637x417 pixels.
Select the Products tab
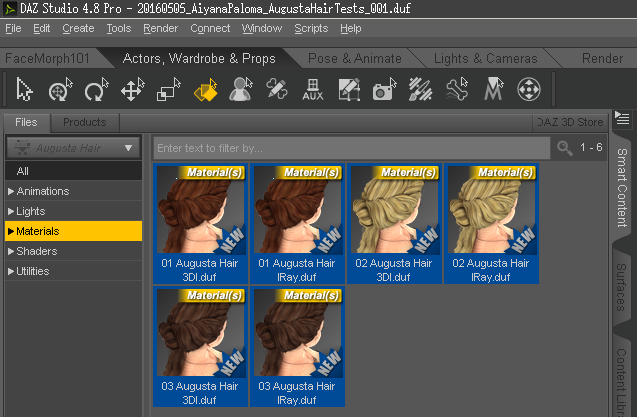[x=84, y=122]
